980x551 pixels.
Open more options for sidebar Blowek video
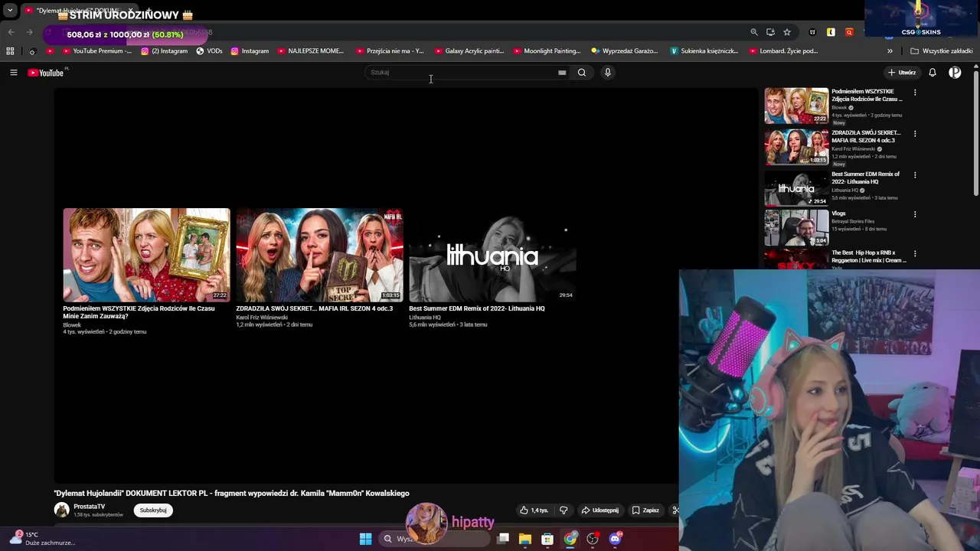(915, 93)
